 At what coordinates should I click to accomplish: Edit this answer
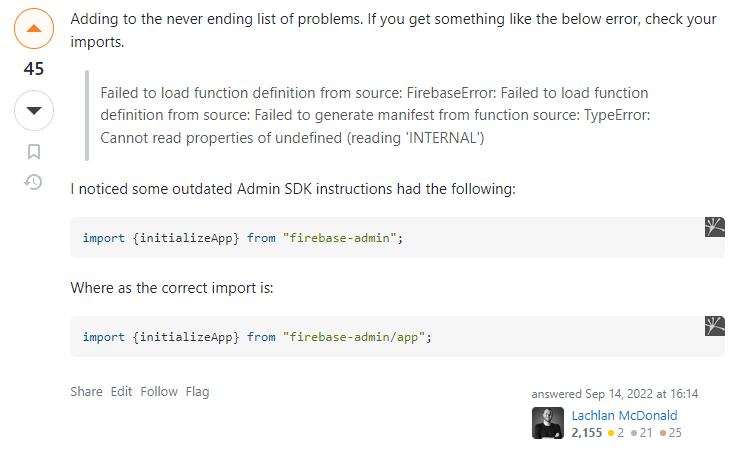coord(121,392)
